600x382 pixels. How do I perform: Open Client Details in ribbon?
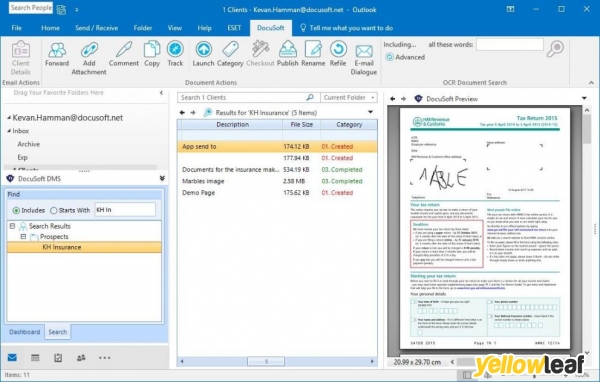(20, 57)
